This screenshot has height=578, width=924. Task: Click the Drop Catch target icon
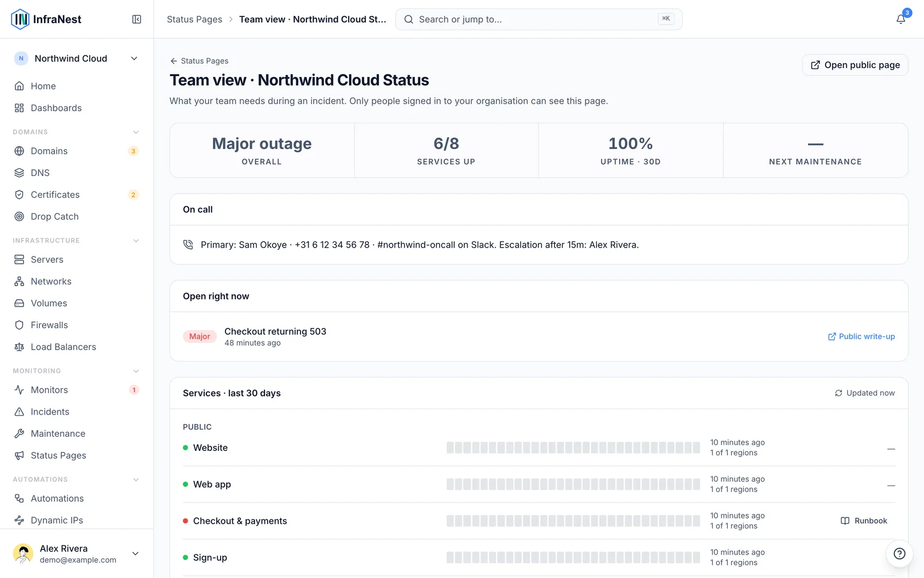point(19,216)
